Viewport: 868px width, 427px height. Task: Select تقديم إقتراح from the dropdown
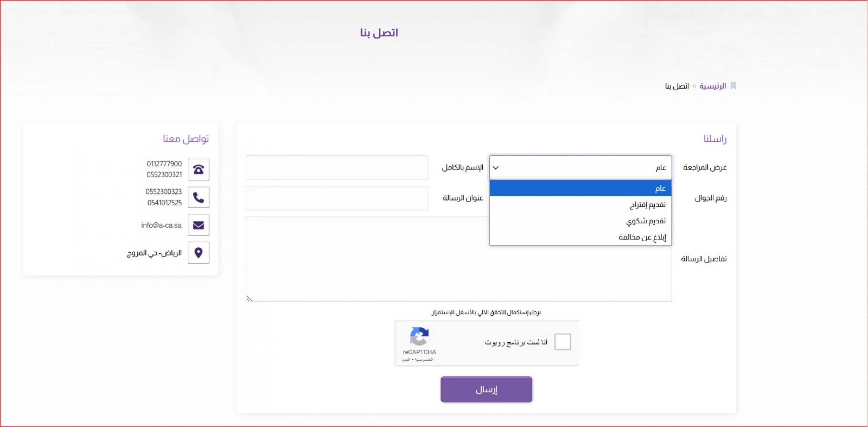click(x=580, y=205)
